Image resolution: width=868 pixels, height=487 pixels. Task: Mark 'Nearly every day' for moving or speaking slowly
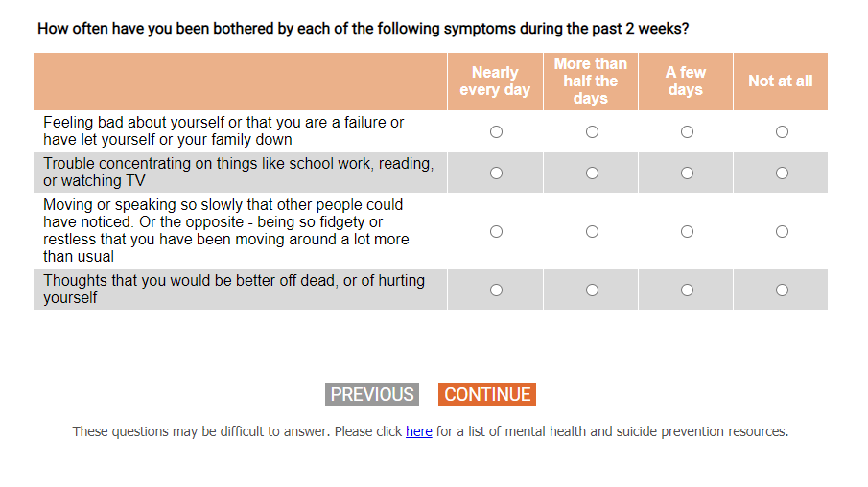pyautogui.click(x=496, y=232)
